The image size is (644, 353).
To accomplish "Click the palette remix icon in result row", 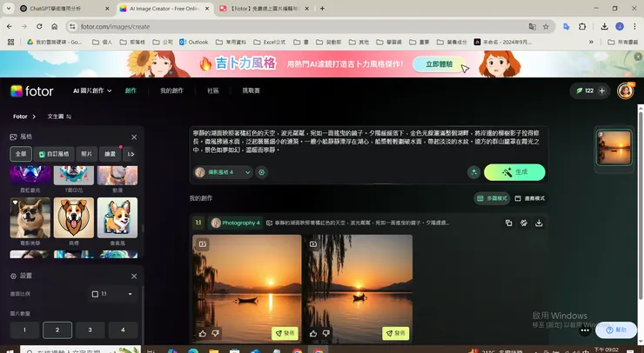I will pos(524,223).
